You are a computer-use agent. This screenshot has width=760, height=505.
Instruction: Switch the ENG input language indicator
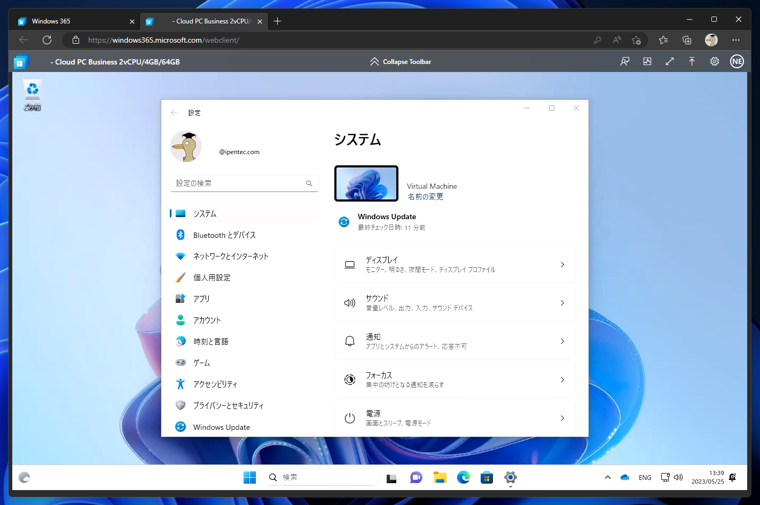coord(645,477)
